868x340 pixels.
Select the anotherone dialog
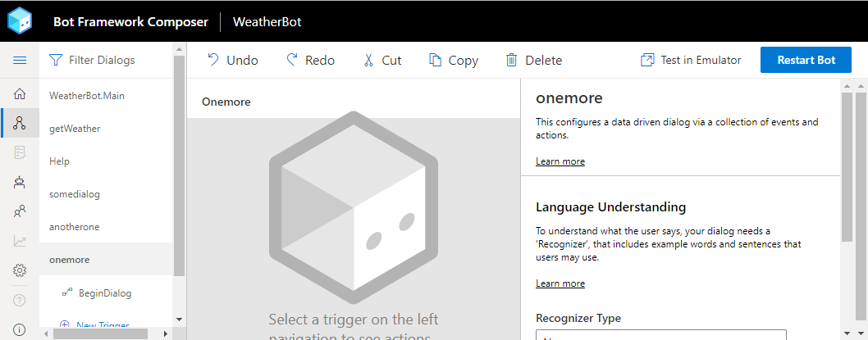pyautogui.click(x=107, y=227)
